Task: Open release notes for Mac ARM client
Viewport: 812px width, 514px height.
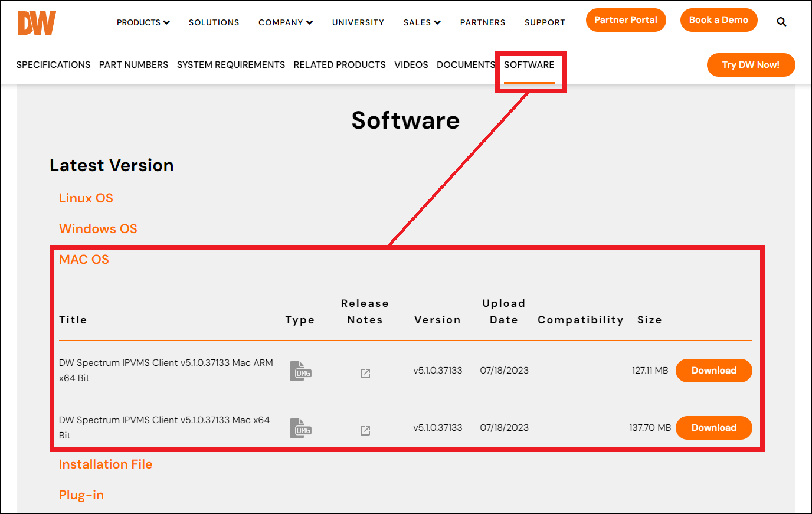Action: [365, 374]
